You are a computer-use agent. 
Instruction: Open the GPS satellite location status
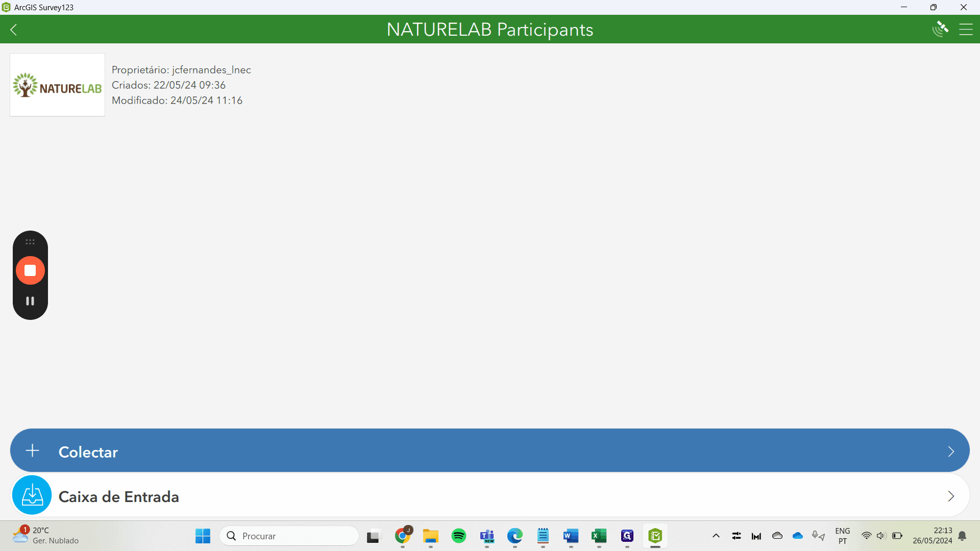[940, 29]
